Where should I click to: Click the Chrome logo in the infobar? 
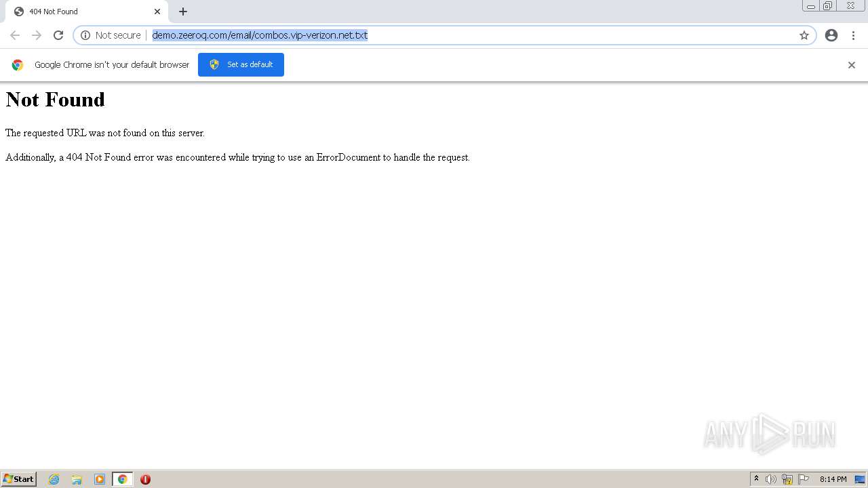(18, 65)
